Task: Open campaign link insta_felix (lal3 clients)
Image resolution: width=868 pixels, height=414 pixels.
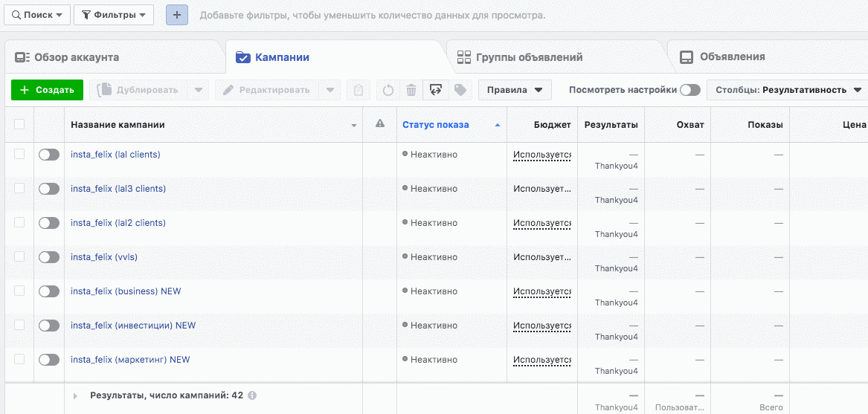Action: pos(118,189)
